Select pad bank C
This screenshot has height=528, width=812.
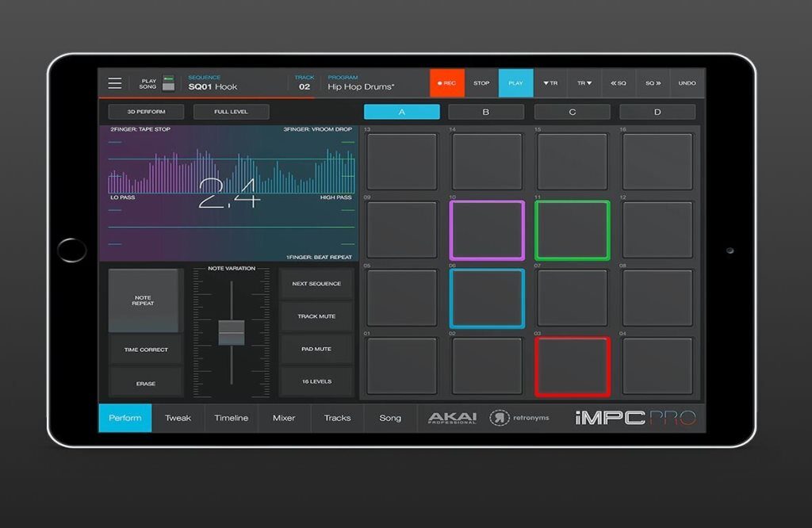573,112
